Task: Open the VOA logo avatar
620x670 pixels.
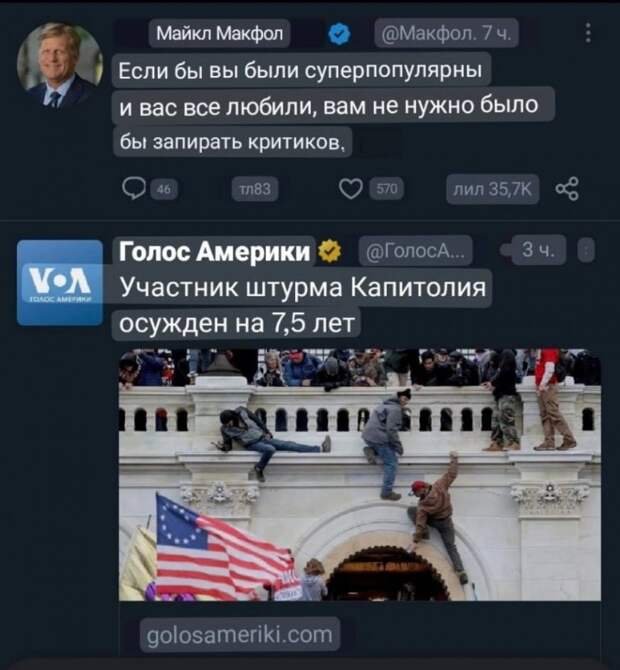Action: (60, 282)
